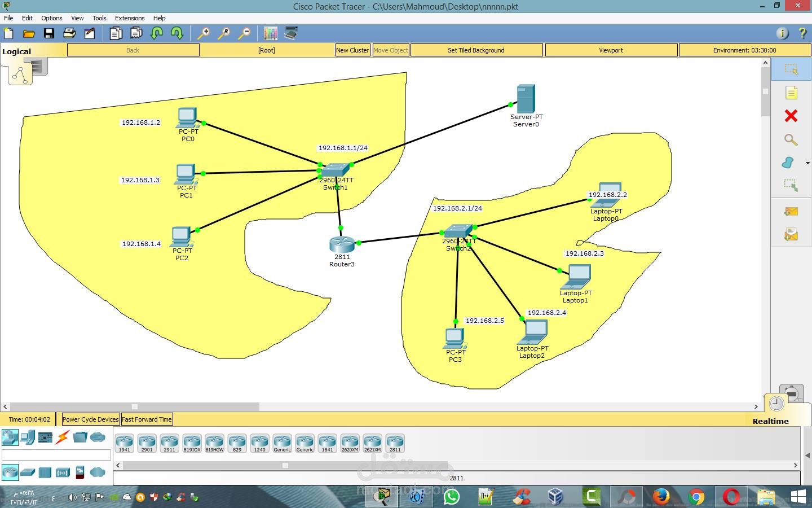
Task: Click the Add Simple PDU envelope icon
Action: [791, 211]
